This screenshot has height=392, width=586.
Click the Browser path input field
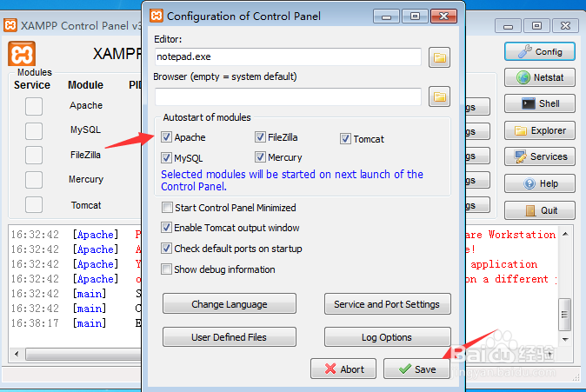click(288, 96)
